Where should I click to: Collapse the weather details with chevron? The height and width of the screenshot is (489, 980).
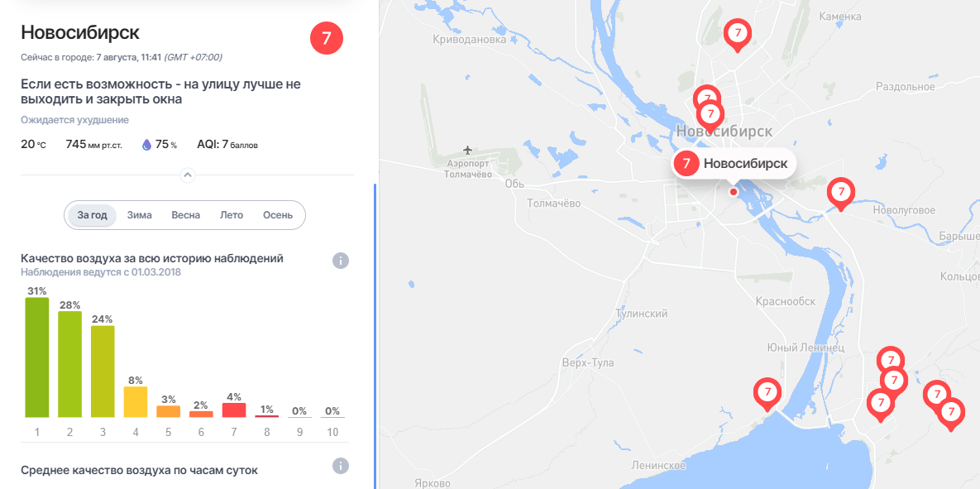(x=188, y=175)
